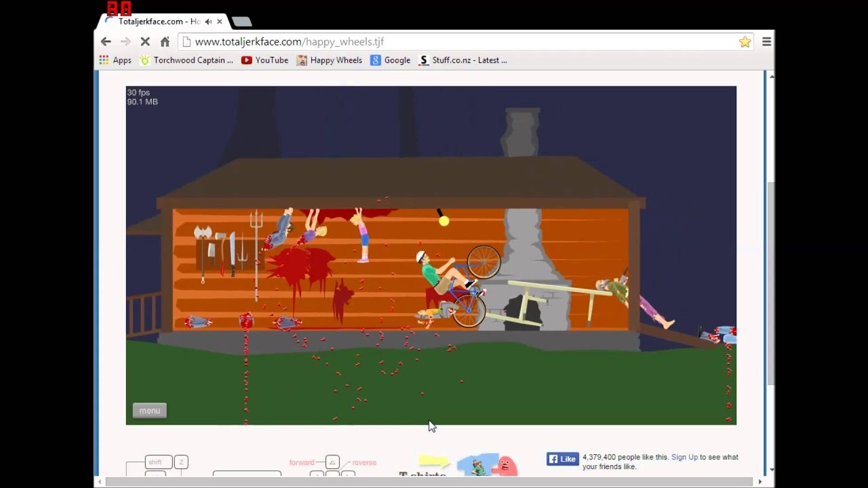Bookmark page with star icon
Screen dimensions: 868x488
(745, 41)
